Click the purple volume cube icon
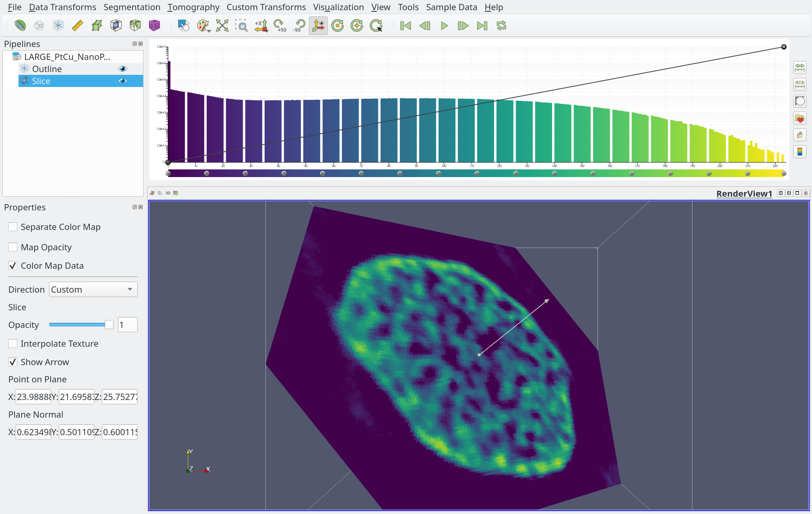The width and height of the screenshot is (812, 514). click(154, 26)
